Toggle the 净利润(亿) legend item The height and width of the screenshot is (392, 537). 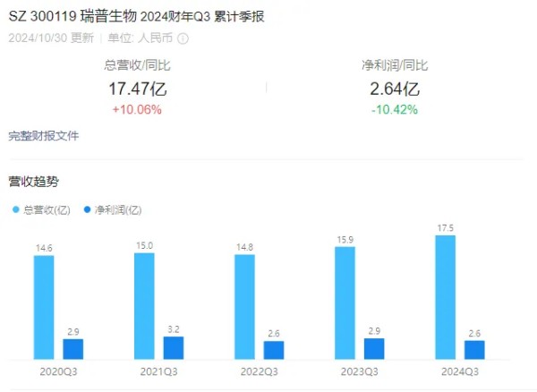(113, 209)
